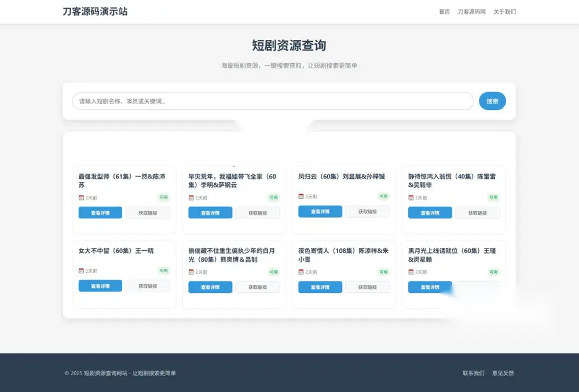Open the 意见反馈 footer link
This screenshot has width=579, height=392.
click(x=503, y=373)
